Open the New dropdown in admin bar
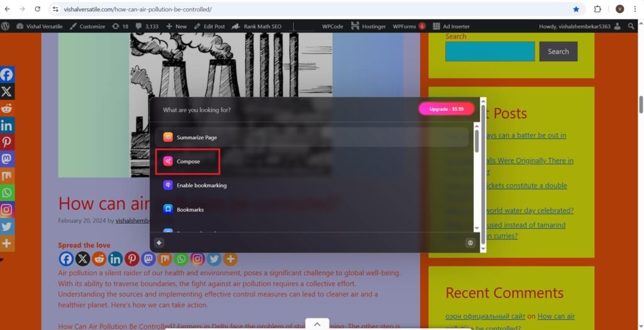Image resolution: width=644 pixels, height=330 pixels. coord(177,26)
